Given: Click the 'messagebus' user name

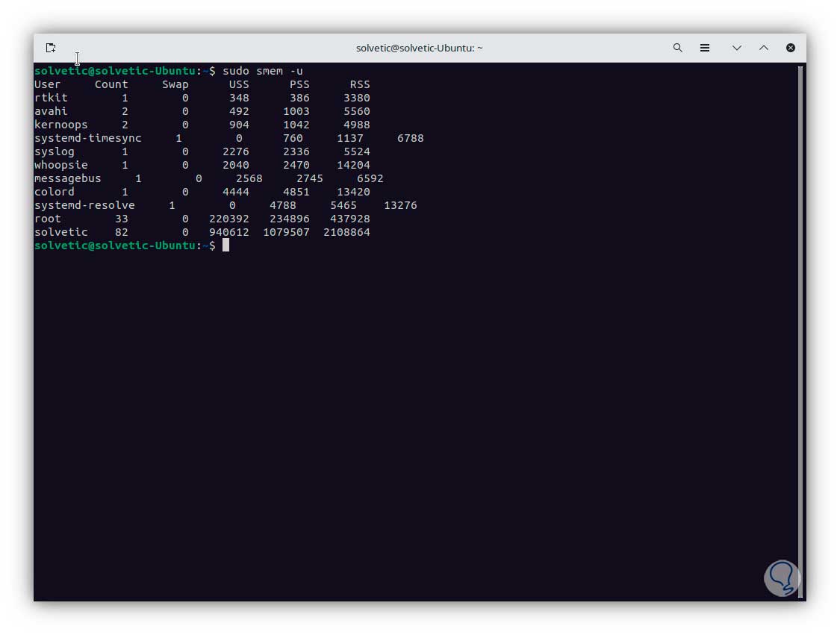Looking at the screenshot, I should point(67,178).
